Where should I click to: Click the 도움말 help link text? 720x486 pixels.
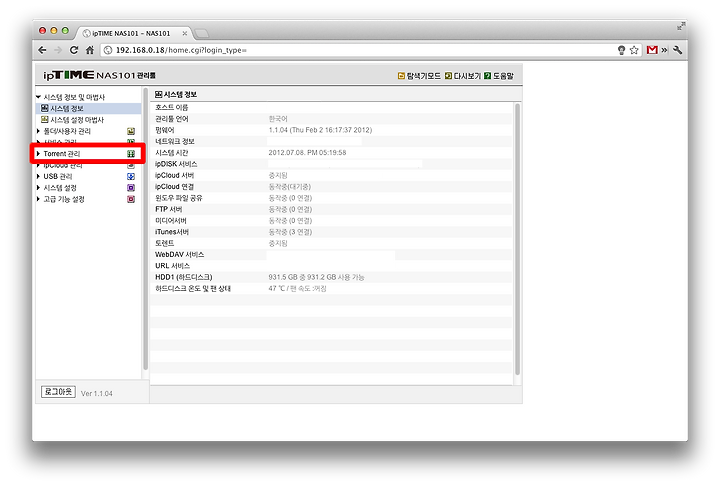click(503, 76)
